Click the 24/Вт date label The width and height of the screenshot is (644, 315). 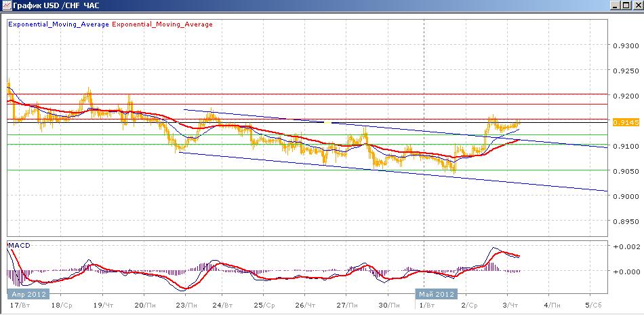pyautogui.click(x=224, y=305)
